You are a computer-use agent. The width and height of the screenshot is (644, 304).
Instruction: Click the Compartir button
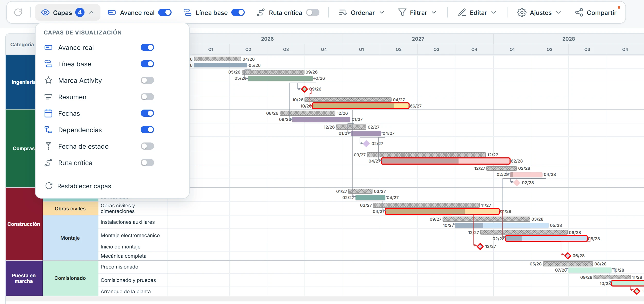596,12
